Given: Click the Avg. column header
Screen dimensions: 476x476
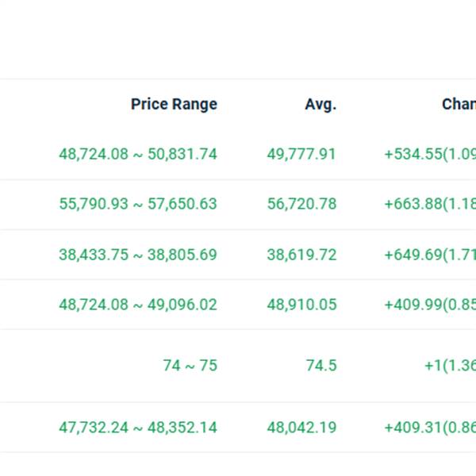Looking at the screenshot, I should tap(321, 104).
